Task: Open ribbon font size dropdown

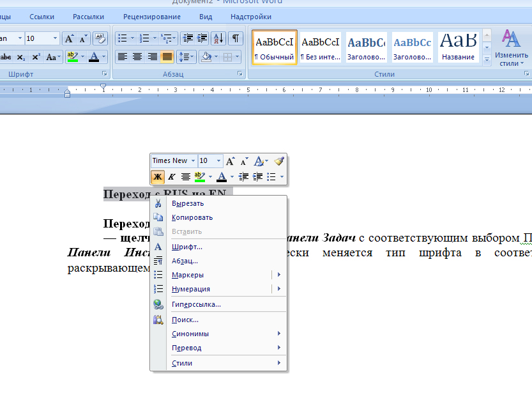Action: click(x=55, y=38)
